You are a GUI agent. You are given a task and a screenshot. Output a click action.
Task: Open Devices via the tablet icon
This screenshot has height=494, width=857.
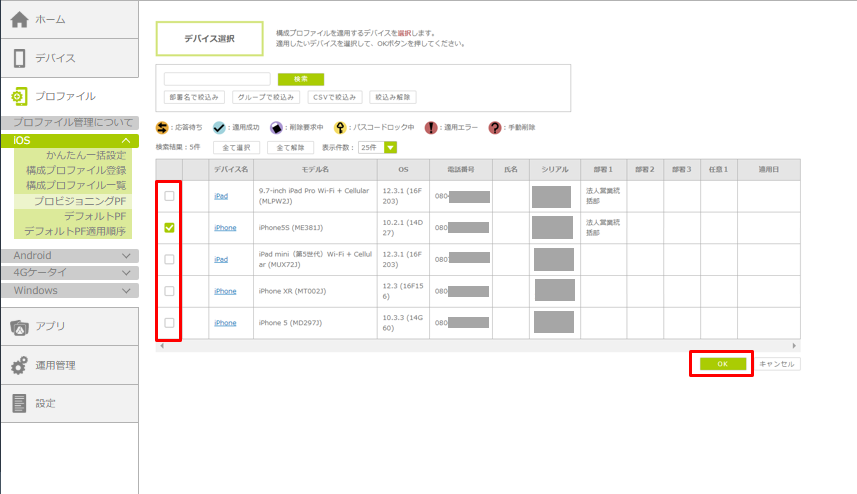click(x=19, y=58)
